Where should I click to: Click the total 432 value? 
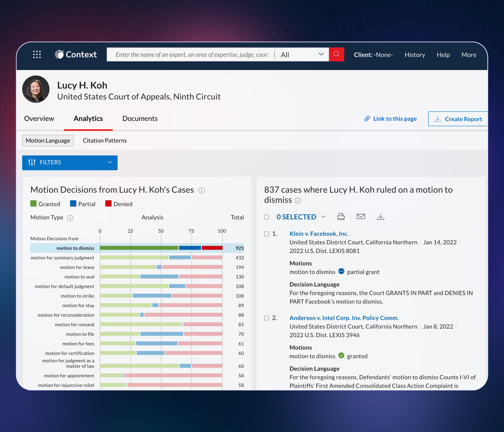click(240, 258)
